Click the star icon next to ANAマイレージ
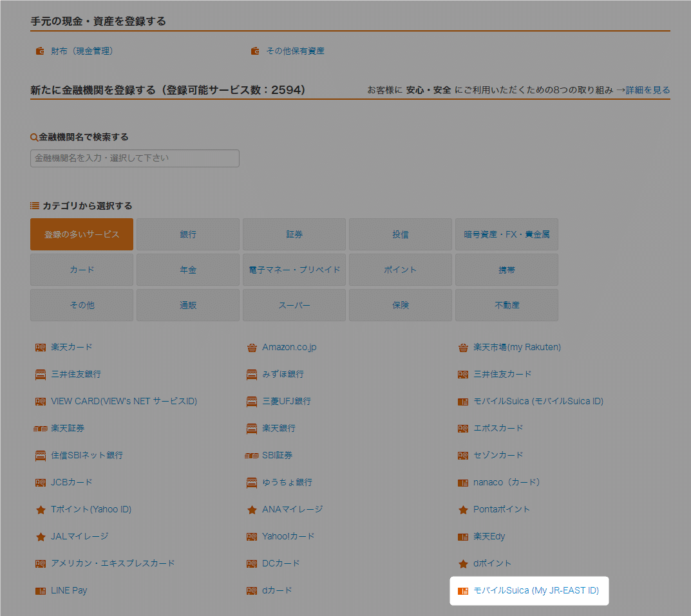 pyautogui.click(x=252, y=510)
